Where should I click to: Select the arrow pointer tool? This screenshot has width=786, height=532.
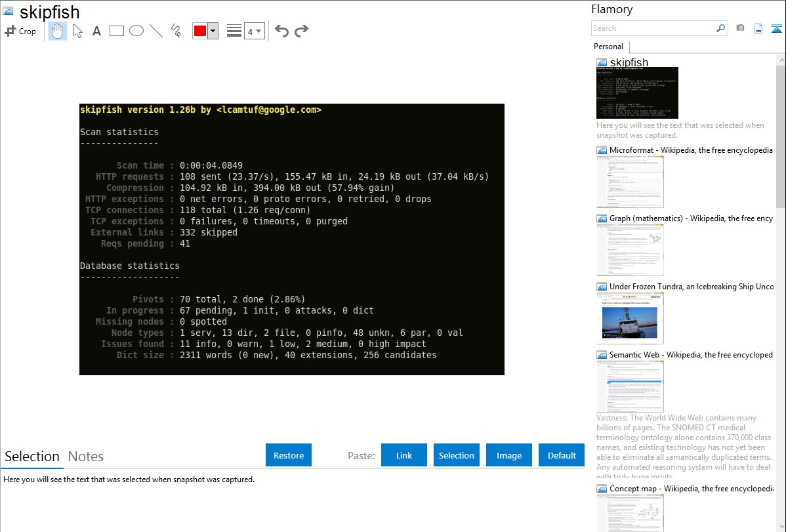(x=77, y=31)
